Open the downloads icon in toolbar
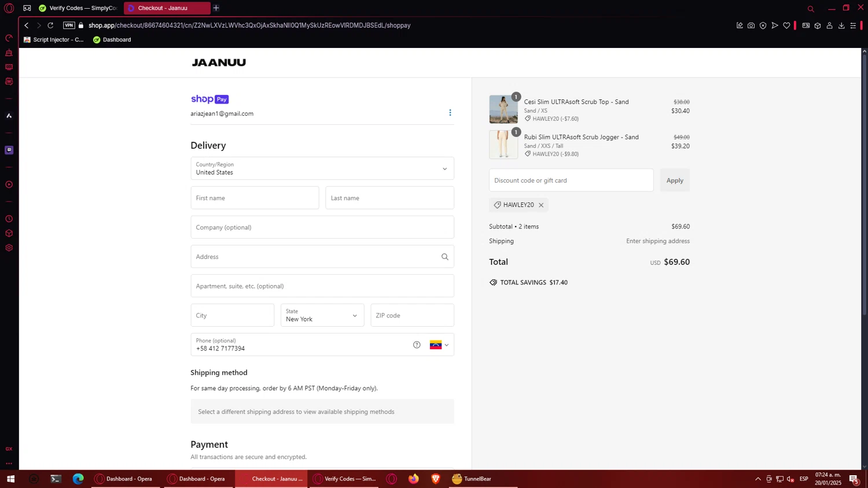868x488 pixels. click(841, 25)
